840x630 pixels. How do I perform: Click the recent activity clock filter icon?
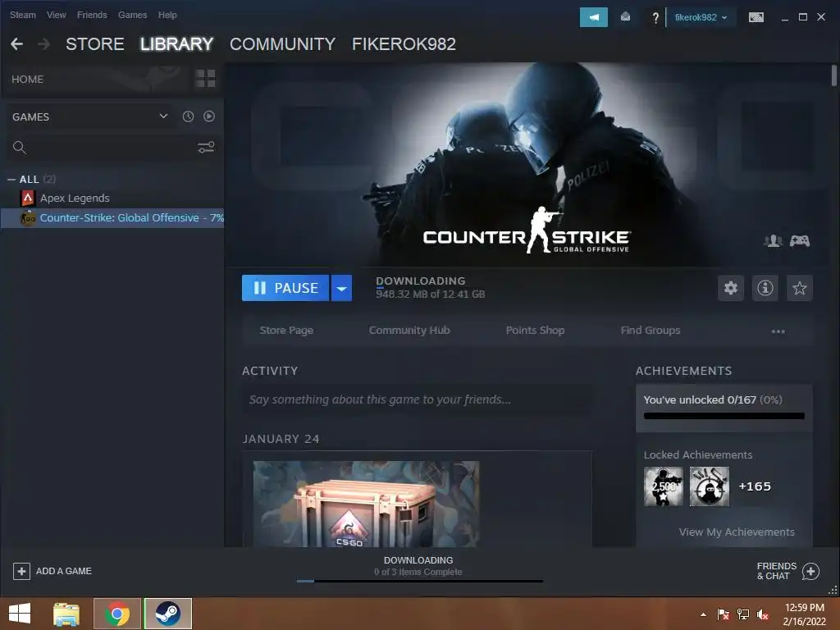pos(188,116)
